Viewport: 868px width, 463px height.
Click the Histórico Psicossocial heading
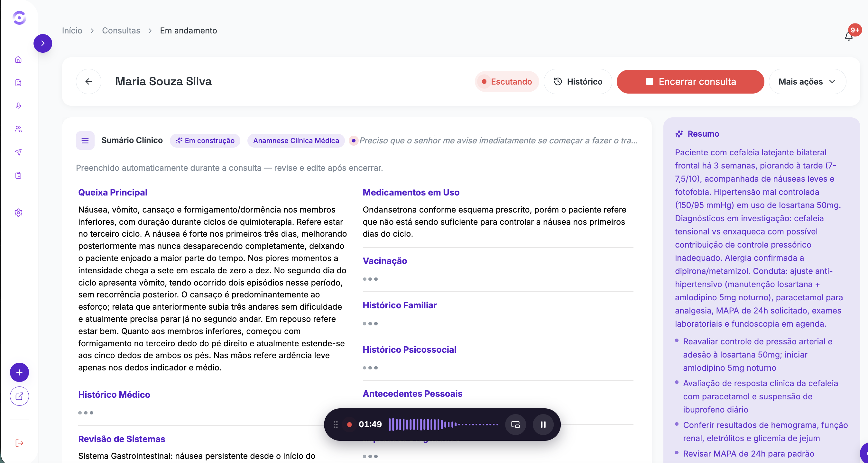tap(410, 350)
